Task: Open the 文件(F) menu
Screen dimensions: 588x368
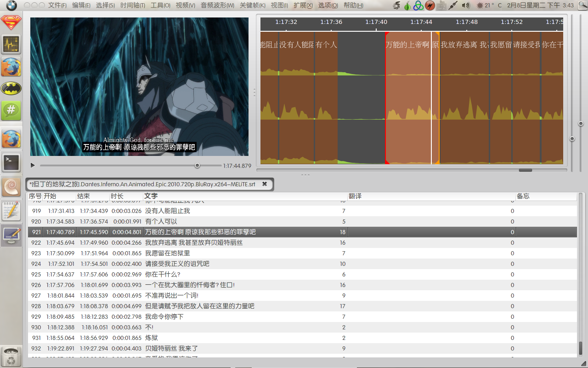Action: point(57,6)
